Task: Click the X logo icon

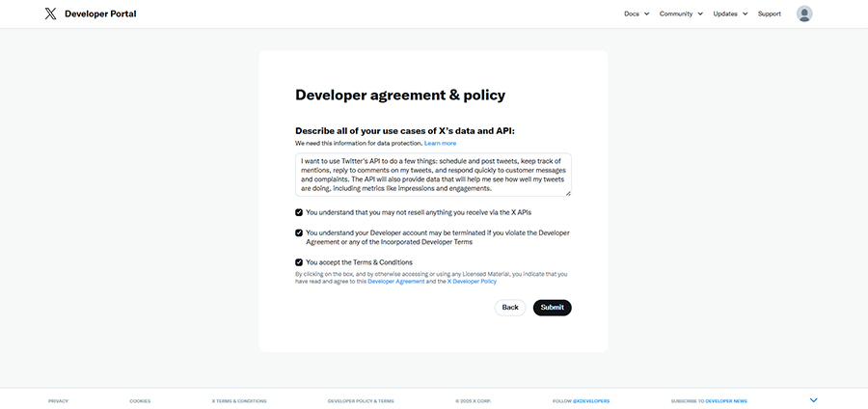Action: pos(50,14)
